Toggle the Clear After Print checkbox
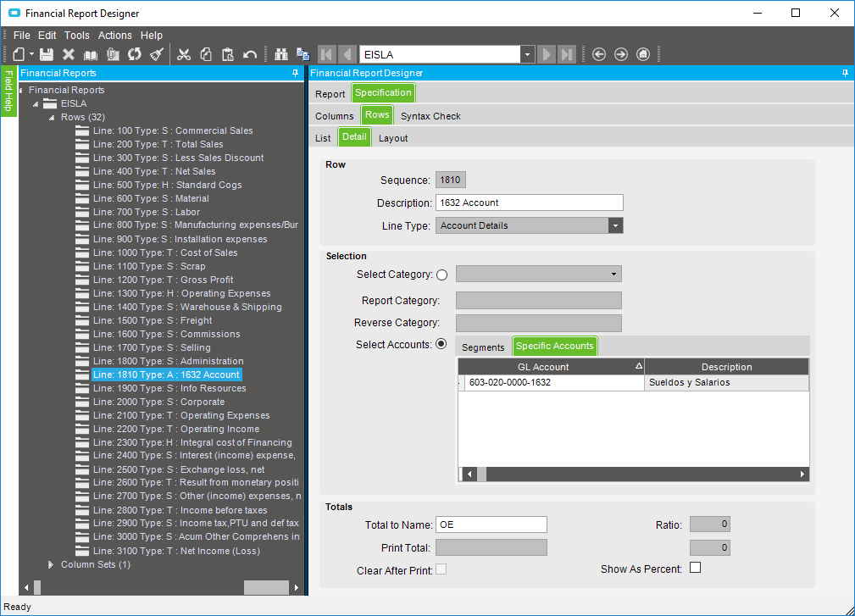Viewport: 855px width, 616px height. pos(441,569)
